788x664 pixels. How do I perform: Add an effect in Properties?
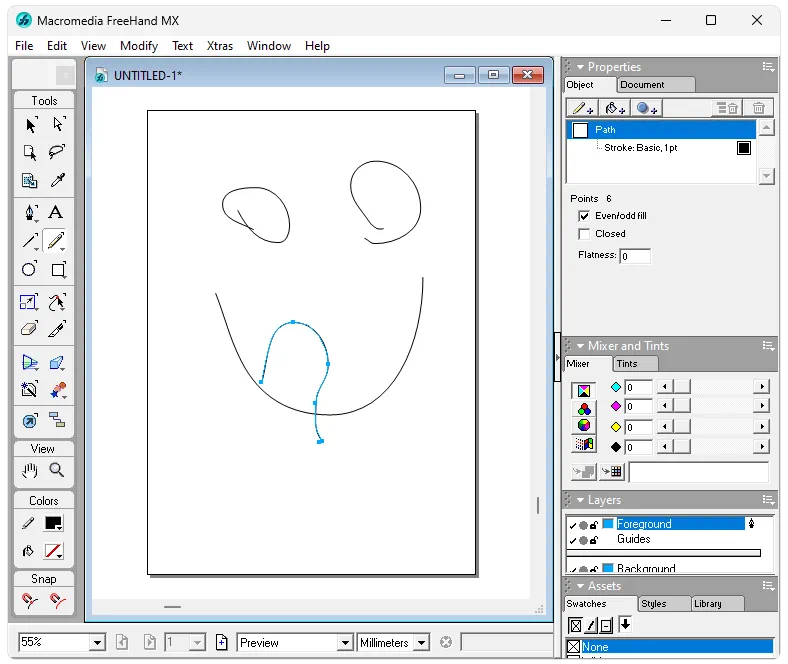[x=647, y=108]
